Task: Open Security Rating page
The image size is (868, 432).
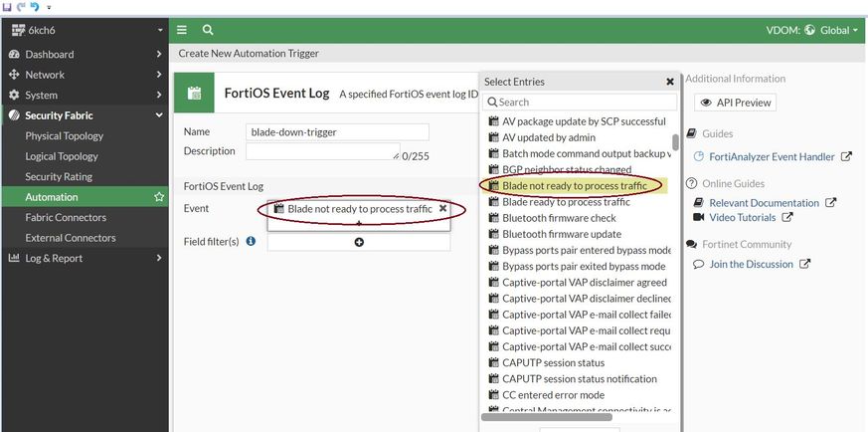Action: point(59,176)
